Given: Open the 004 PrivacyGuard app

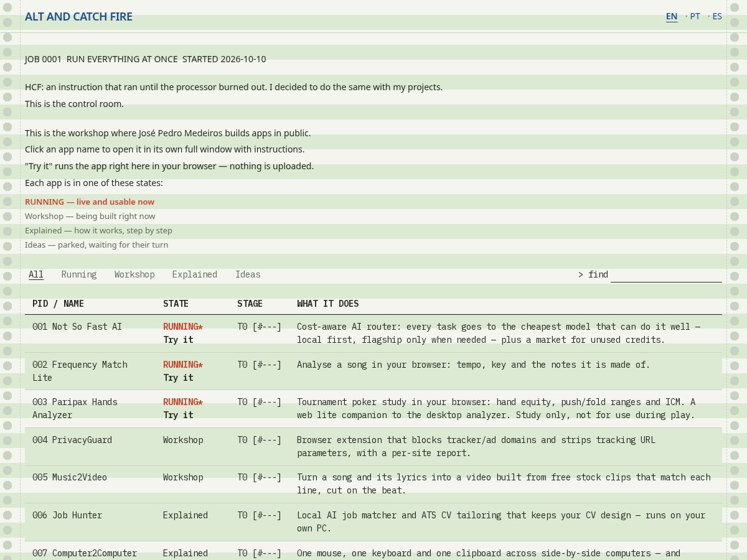Looking at the screenshot, I should 72,440.
